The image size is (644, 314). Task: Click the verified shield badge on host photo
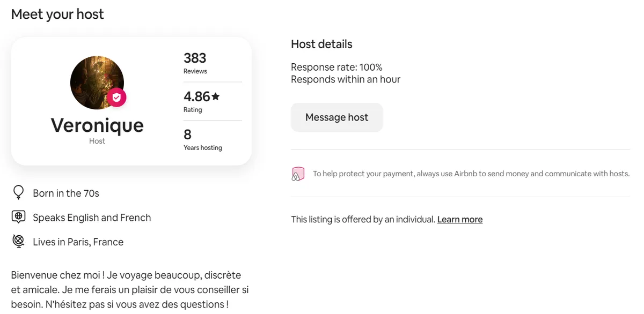tap(116, 98)
